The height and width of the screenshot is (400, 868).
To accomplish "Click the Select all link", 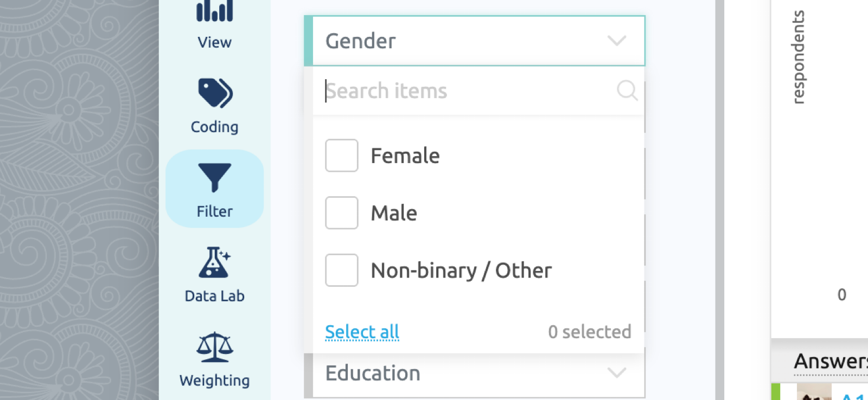I will click(x=362, y=332).
